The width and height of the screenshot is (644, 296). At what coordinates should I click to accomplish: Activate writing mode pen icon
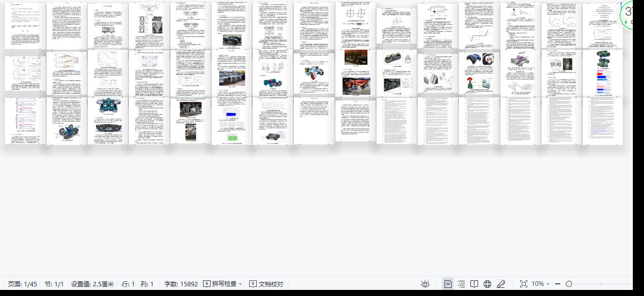click(x=501, y=284)
